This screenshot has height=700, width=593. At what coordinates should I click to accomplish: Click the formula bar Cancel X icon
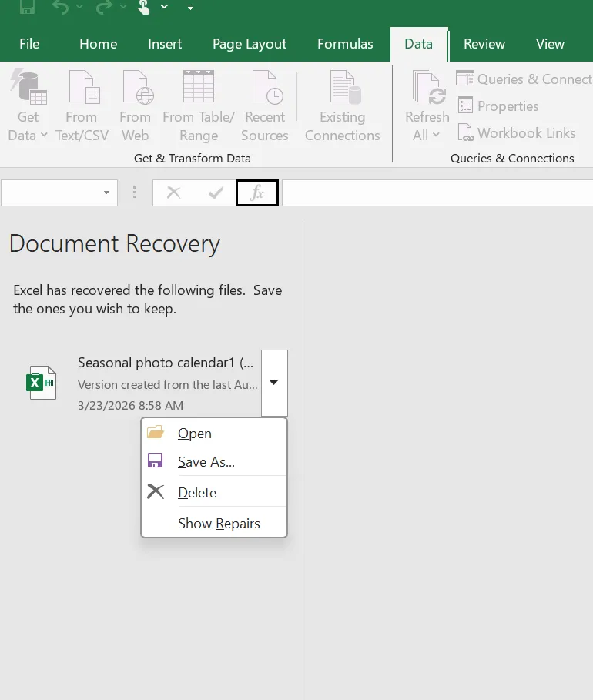point(173,193)
